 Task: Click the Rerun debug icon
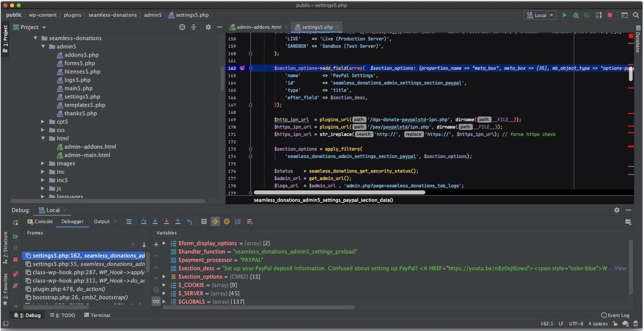[x=16, y=222]
